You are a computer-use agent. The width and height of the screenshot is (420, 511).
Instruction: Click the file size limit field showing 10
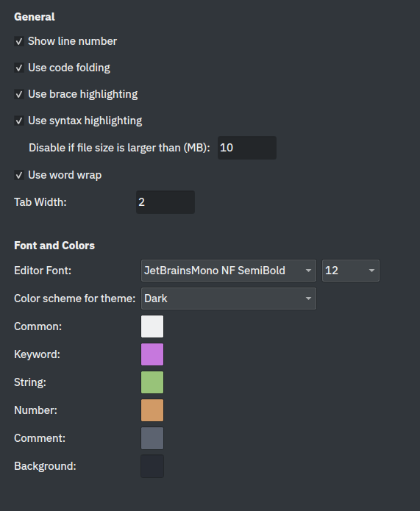(x=247, y=148)
